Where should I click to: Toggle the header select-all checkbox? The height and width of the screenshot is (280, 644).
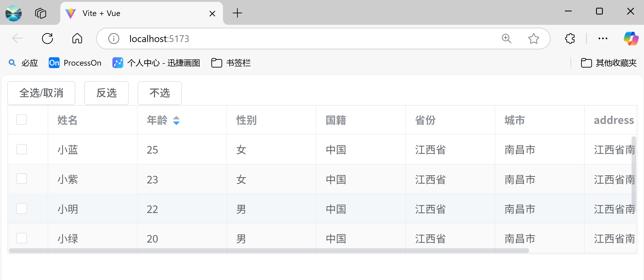click(x=21, y=120)
